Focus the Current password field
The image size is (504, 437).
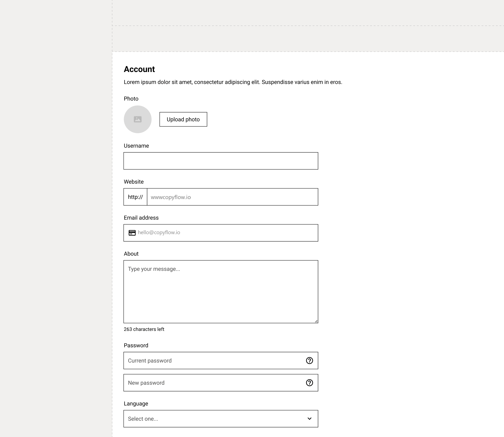coord(221,361)
